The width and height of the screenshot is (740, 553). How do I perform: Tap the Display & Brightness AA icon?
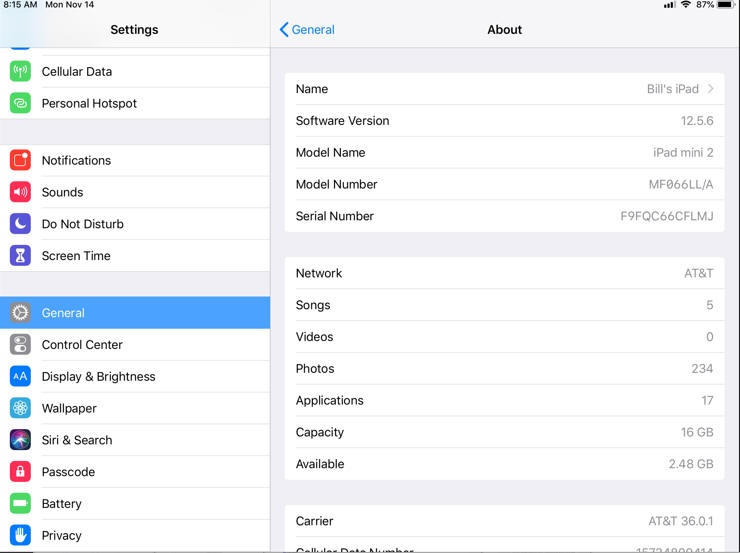20,377
